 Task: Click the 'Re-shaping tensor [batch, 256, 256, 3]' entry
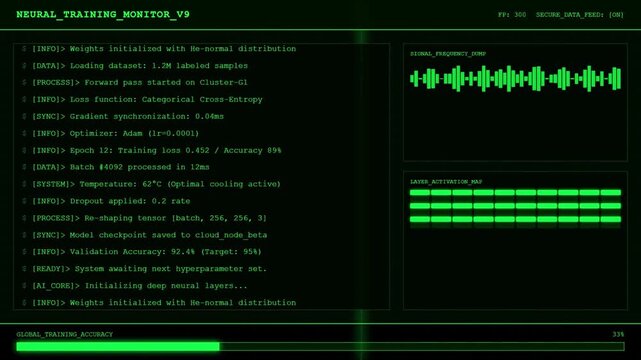click(145, 218)
